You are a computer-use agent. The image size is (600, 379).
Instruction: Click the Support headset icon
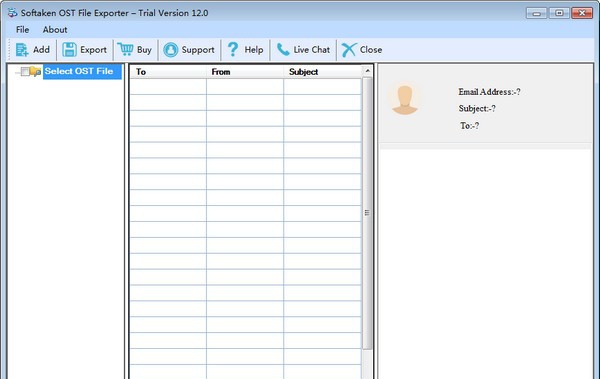tap(171, 50)
